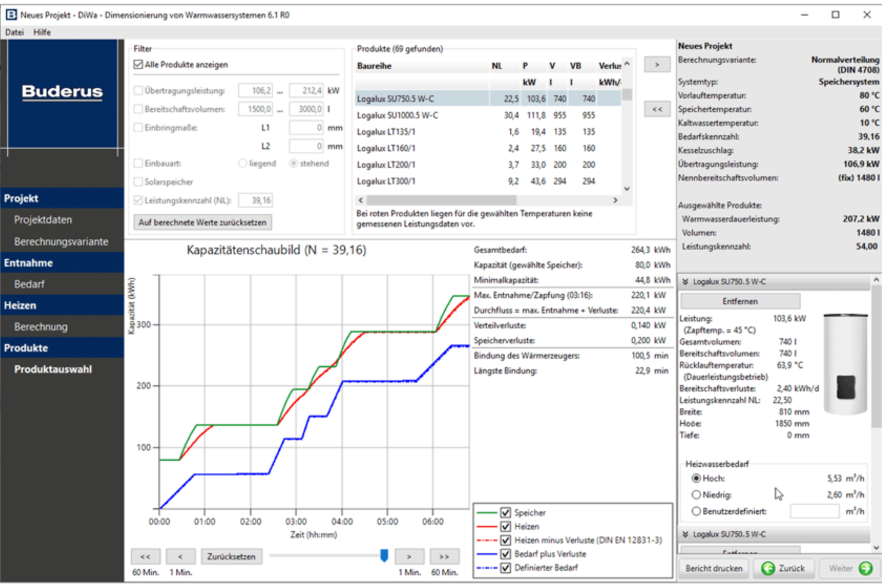Add product with the > button
Viewport: 882px width, 588px height.
click(657, 65)
